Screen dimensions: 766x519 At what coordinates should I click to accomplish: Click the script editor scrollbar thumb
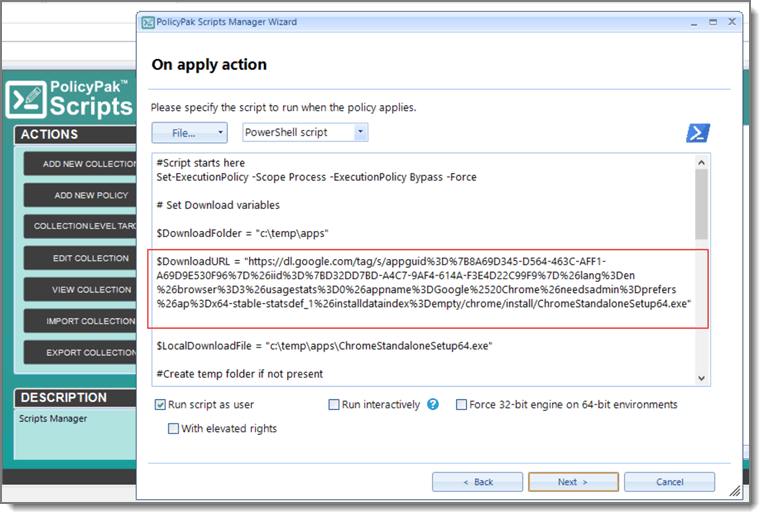click(702, 204)
